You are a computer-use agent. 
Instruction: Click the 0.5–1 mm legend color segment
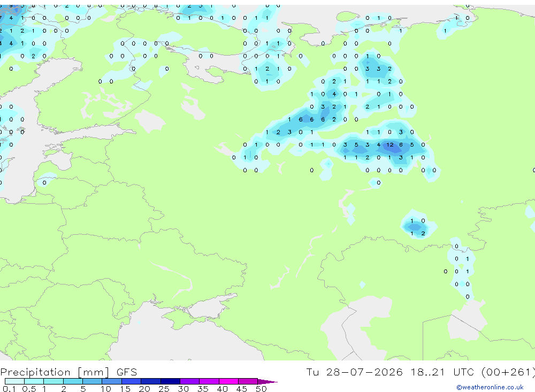pyautogui.click(x=34, y=381)
